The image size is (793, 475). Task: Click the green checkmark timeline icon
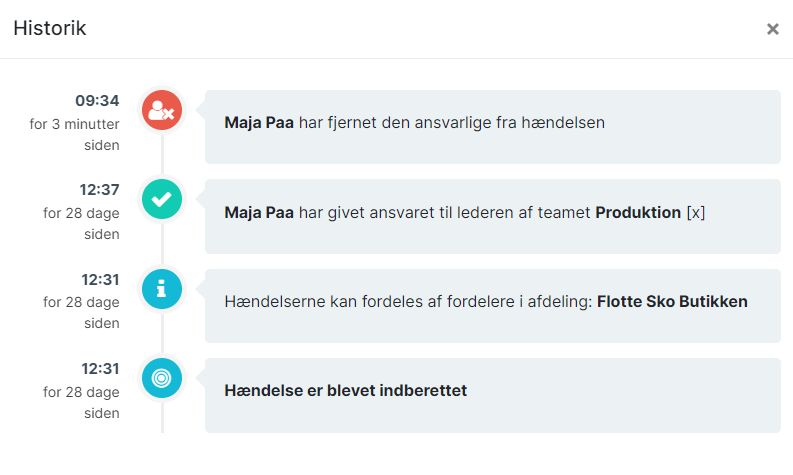click(x=162, y=199)
